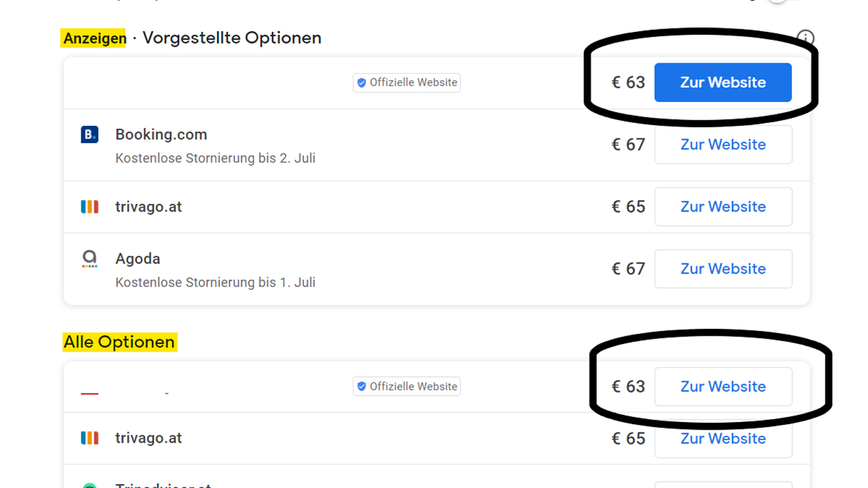
Task: Click the info icon beside Vorgestellte Optionen
Action: pos(805,38)
